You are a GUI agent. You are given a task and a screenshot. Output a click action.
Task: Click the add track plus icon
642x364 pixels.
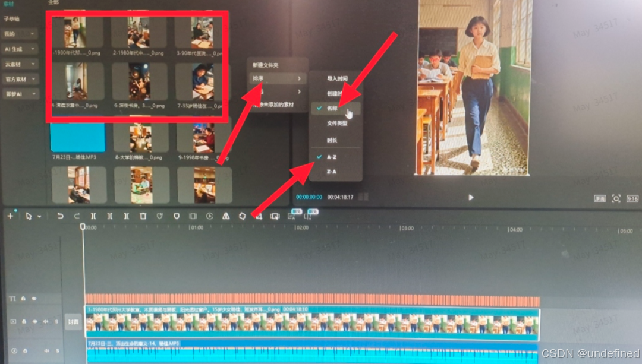coord(10,216)
